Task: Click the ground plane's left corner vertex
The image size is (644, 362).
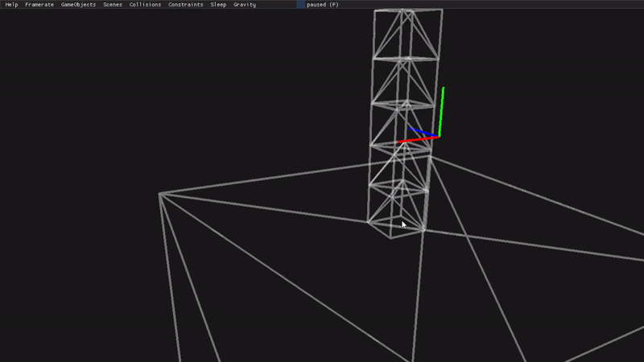Action: 160,194
